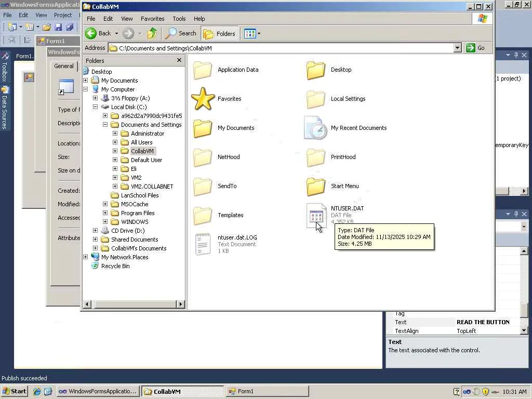The height and width of the screenshot is (399, 532).
Task: Click the Address bar path field
Action: (281, 48)
